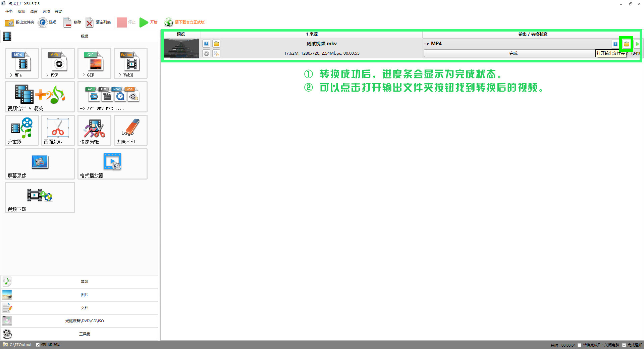The image size is (644, 349).
Task: Click the 测试视频.mkv preview thumbnail
Action: (x=181, y=49)
